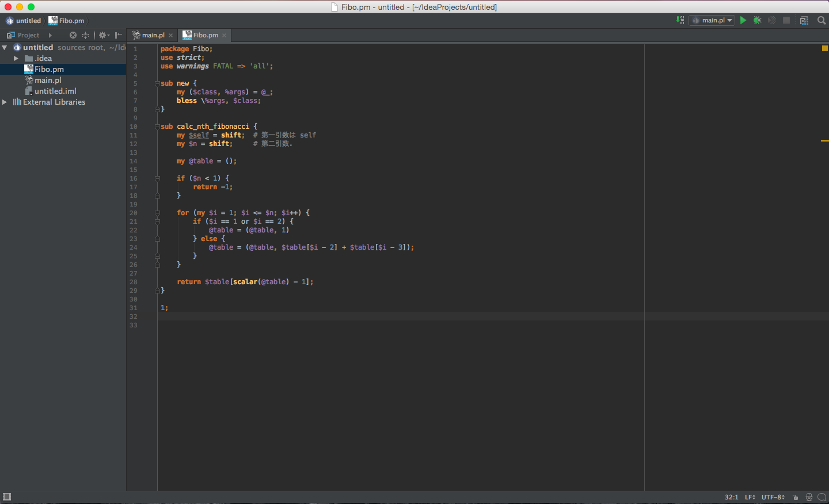Start debugging with the green bug icon
829x504 pixels.
tap(758, 20)
